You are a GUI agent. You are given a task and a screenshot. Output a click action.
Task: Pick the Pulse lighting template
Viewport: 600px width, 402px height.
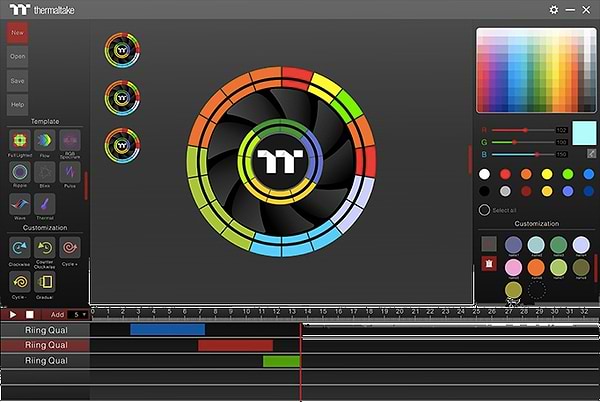pyautogui.click(x=69, y=172)
